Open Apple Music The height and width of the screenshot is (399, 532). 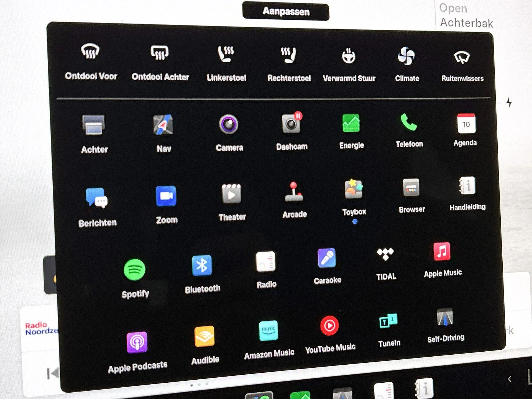[442, 251]
